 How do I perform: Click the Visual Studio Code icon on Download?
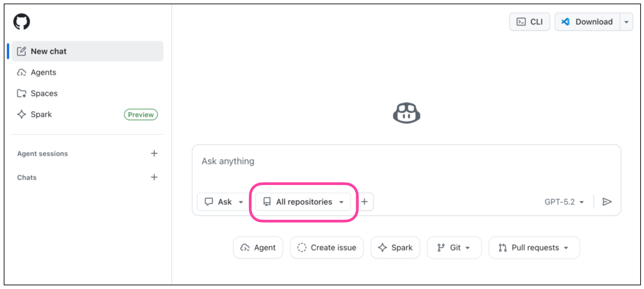pos(565,22)
